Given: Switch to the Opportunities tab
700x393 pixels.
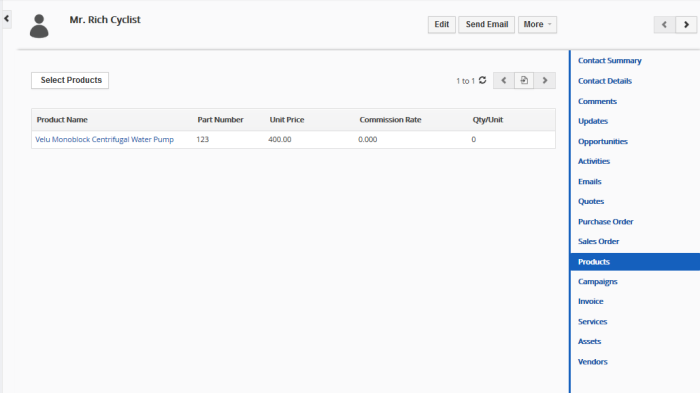Looking at the screenshot, I should pos(603,141).
